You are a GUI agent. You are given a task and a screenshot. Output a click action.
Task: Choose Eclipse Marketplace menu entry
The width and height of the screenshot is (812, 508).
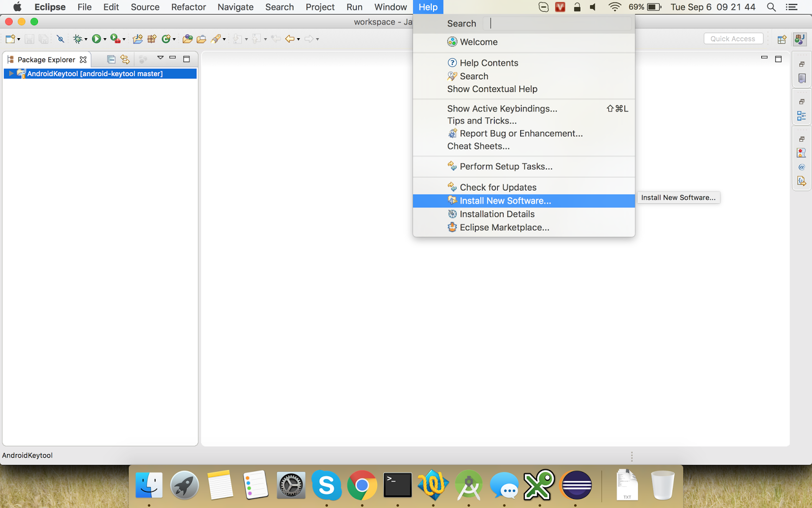524,228
